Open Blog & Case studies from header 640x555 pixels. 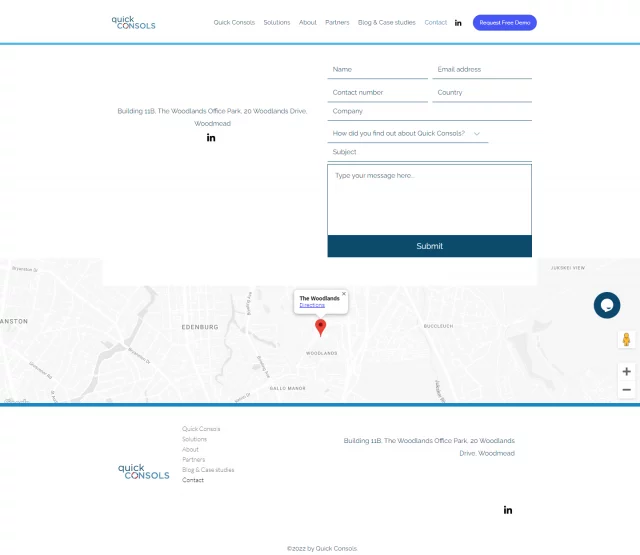coord(387,22)
